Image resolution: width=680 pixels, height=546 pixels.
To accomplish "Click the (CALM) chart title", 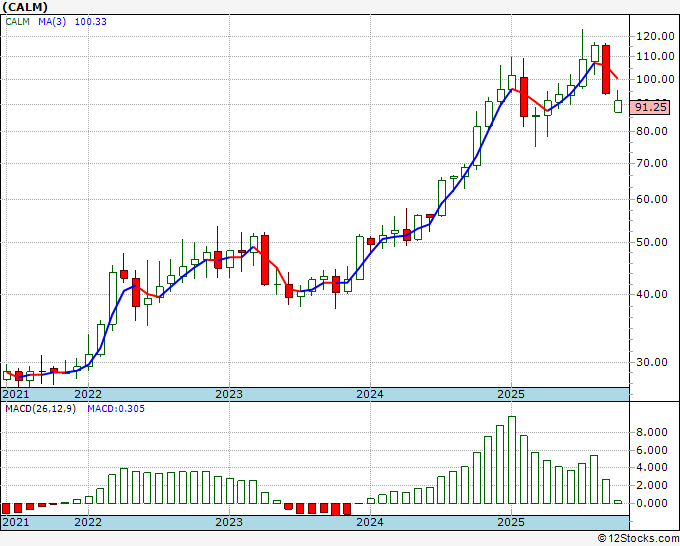I will (25, 7).
